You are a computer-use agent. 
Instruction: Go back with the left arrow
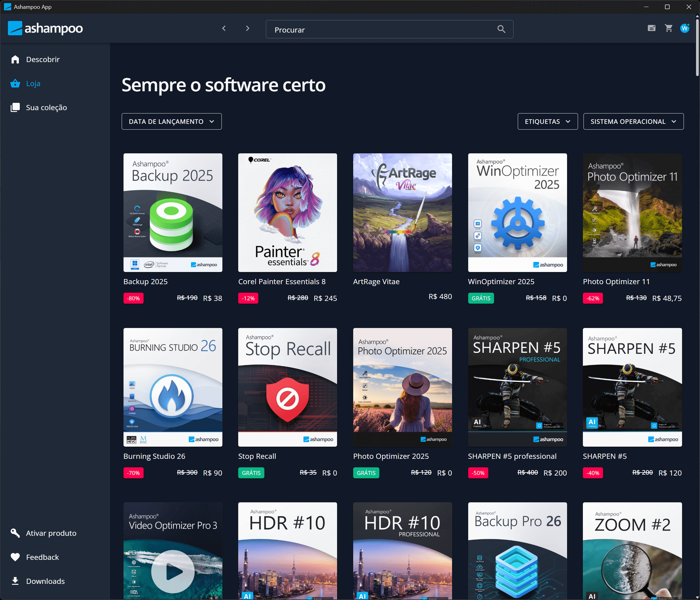pos(224,29)
